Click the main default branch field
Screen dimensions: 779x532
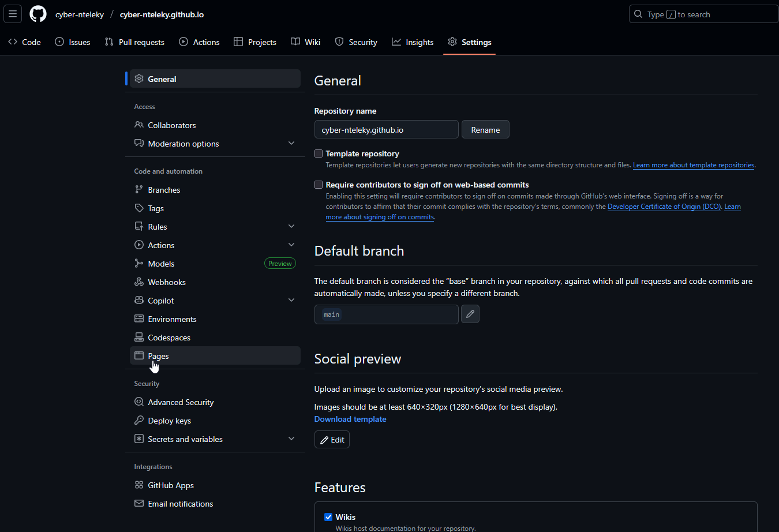[x=387, y=314]
